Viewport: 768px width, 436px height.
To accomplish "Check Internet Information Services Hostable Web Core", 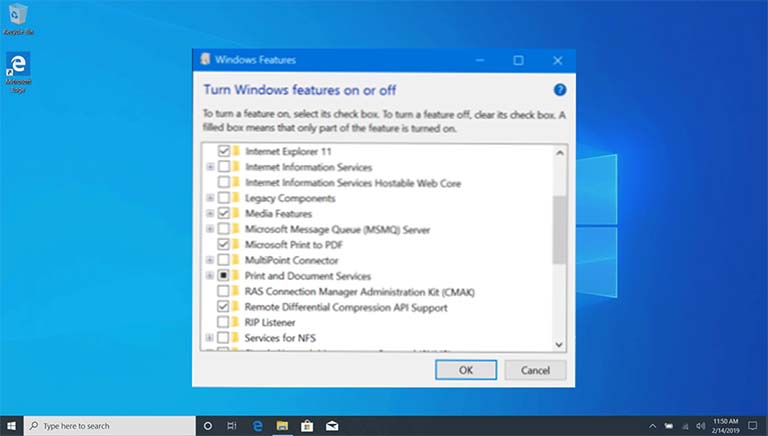I will pos(224,182).
